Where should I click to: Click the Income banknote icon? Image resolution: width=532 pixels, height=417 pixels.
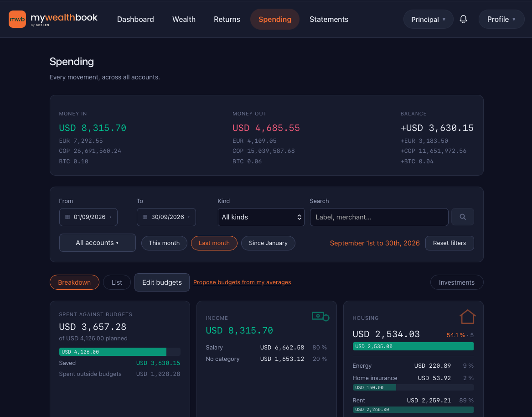pyautogui.click(x=320, y=317)
